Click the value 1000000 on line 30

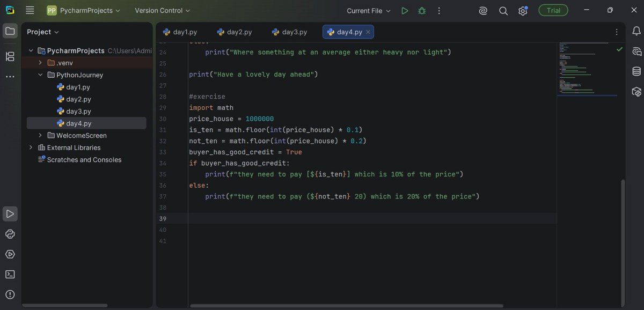click(x=260, y=119)
